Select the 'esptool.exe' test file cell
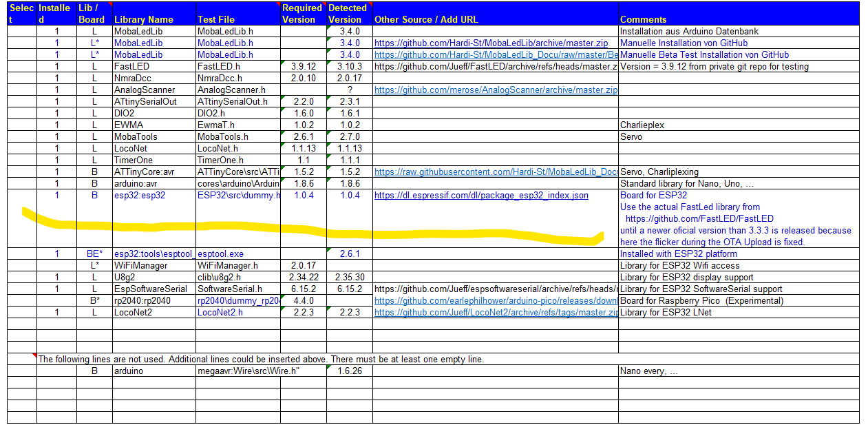Image resolution: width=868 pixels, height=425 pixels. pyautogui.click(x=238, y=254)
